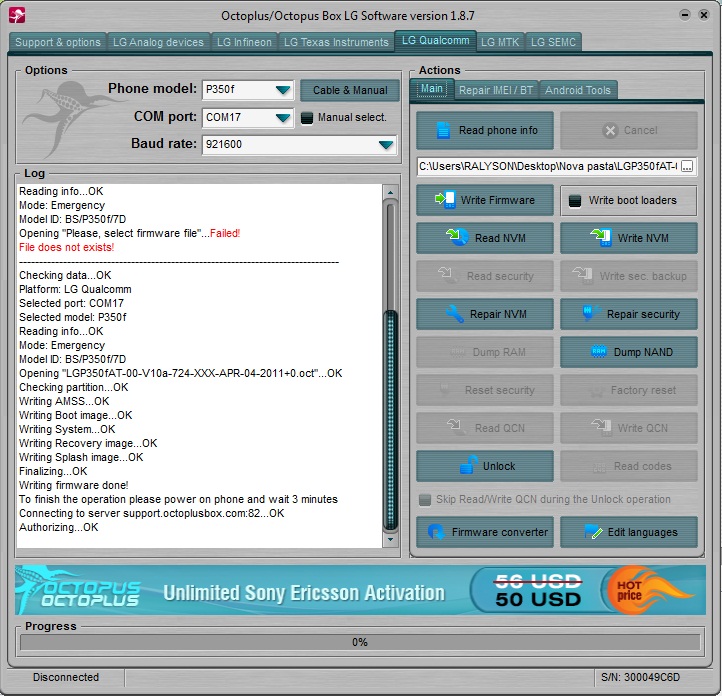The image size is (722, 696).
Task: Click the 'Writing firmware done!' log line
Action: point(74,485)
